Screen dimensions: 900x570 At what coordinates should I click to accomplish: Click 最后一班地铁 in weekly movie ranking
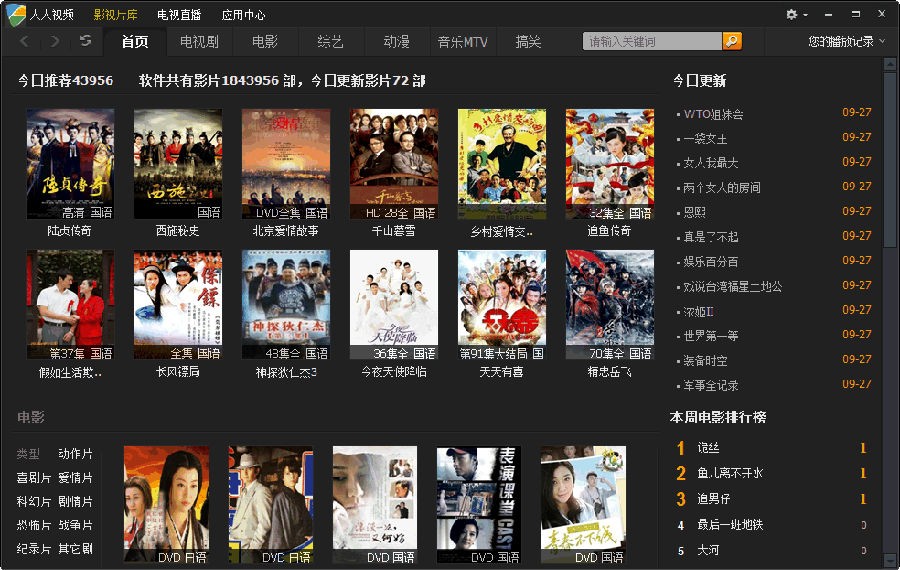730,525
